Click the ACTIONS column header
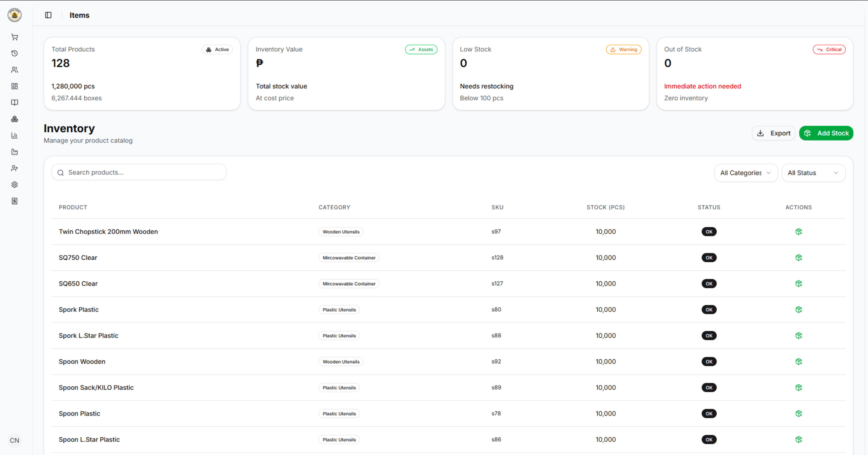This screenshot has height=455, width=868. 798,207
